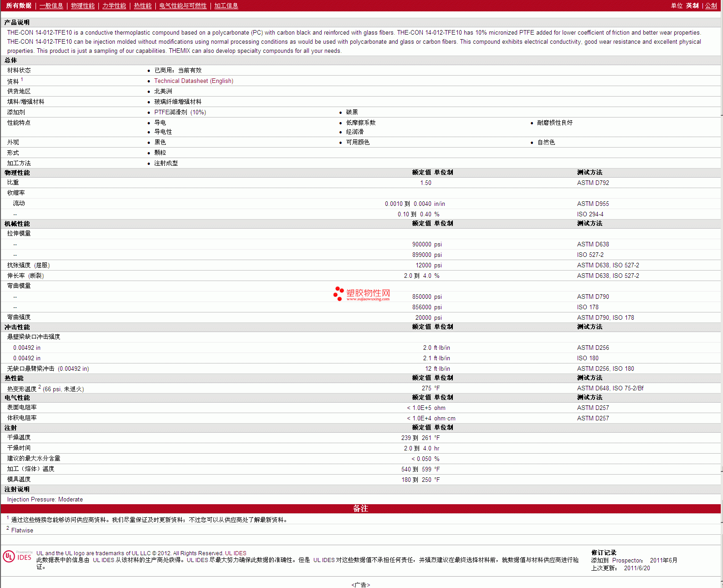Screen dimensions: 723x588
Task: Click the vertical scrollbar on right edge
Action: pos(721,294)
